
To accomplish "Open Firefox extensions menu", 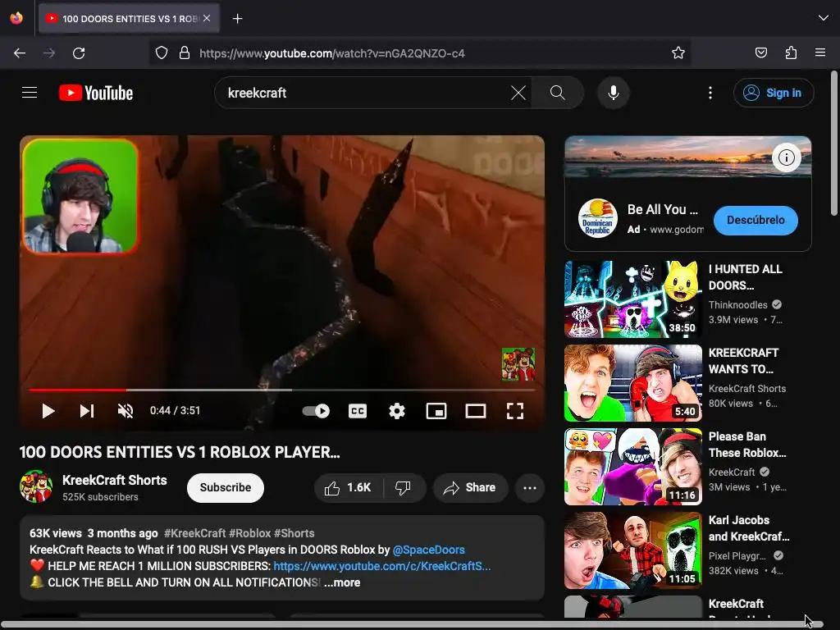I will (x=791, y=53).
